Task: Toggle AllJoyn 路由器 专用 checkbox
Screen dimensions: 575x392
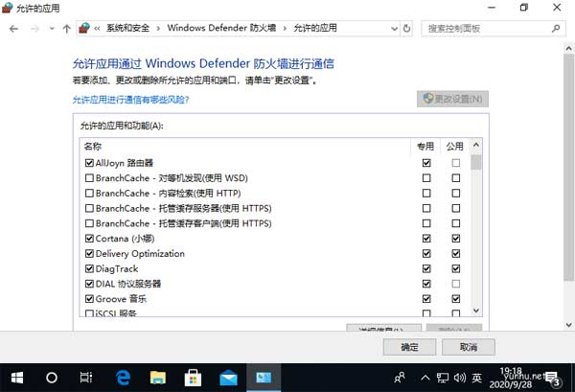Action: click(x=426, y=163)
